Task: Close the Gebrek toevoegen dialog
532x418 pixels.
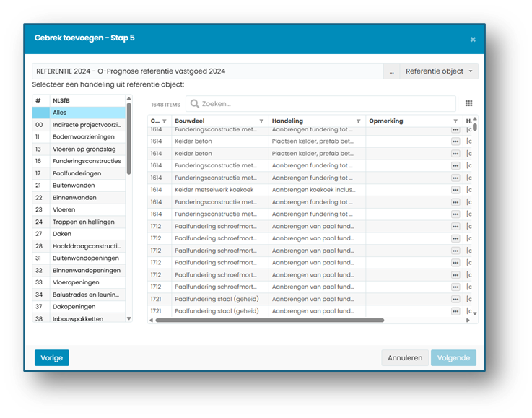Action: pos(473,40)
